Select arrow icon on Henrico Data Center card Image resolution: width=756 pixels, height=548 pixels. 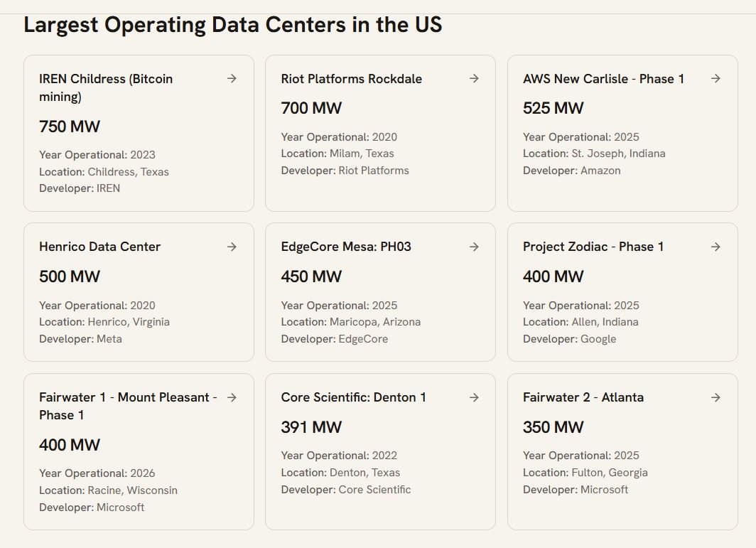tap(232, 247)
